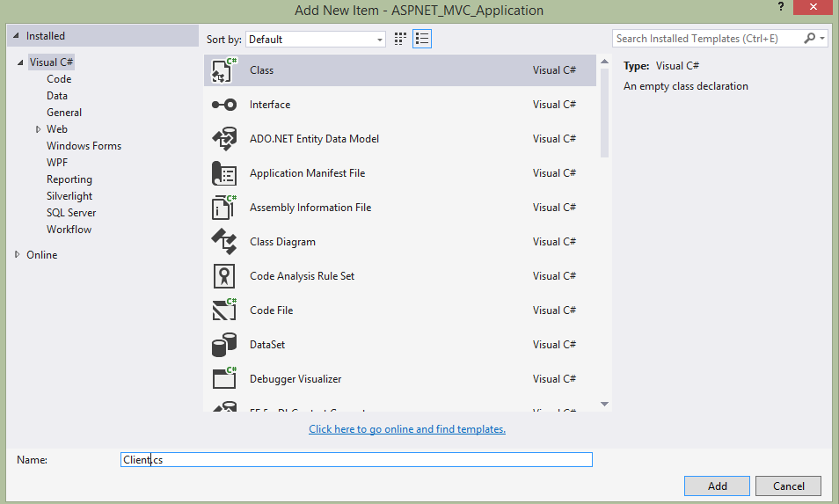Expand the Online category

click(18, 255)
